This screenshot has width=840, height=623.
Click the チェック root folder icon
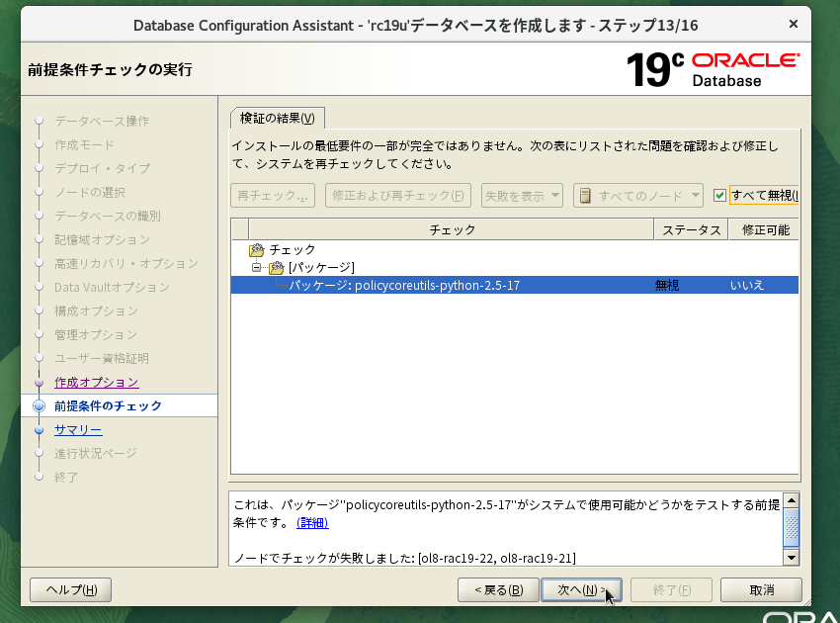pos(257,250)
